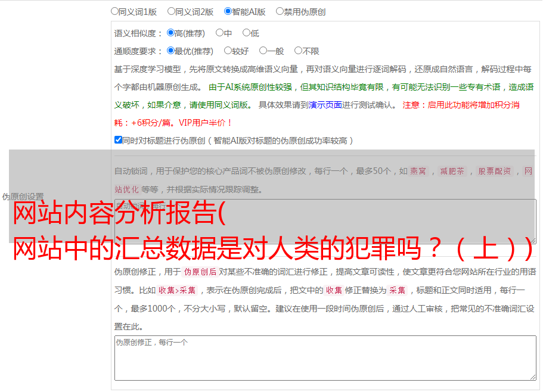Viewport: 543px width, 392px height.
Task: Set 语义相似度 to 低
Action: [x=246, y=33]
